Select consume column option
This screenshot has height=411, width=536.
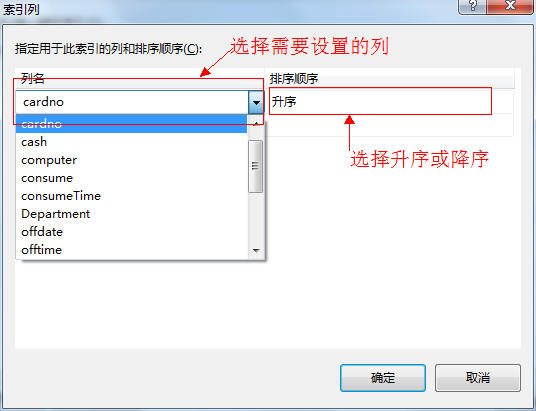(132, 178)
